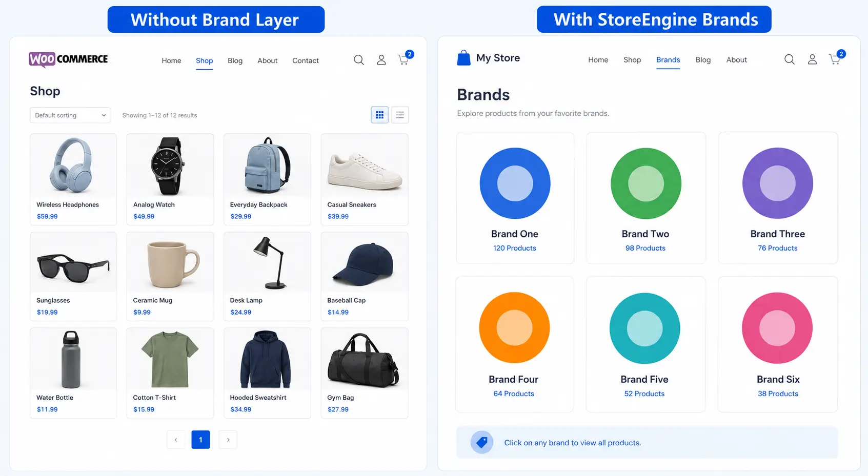Open the Gym Bag product image
The image size is (868, 476).
coord(365,359)
